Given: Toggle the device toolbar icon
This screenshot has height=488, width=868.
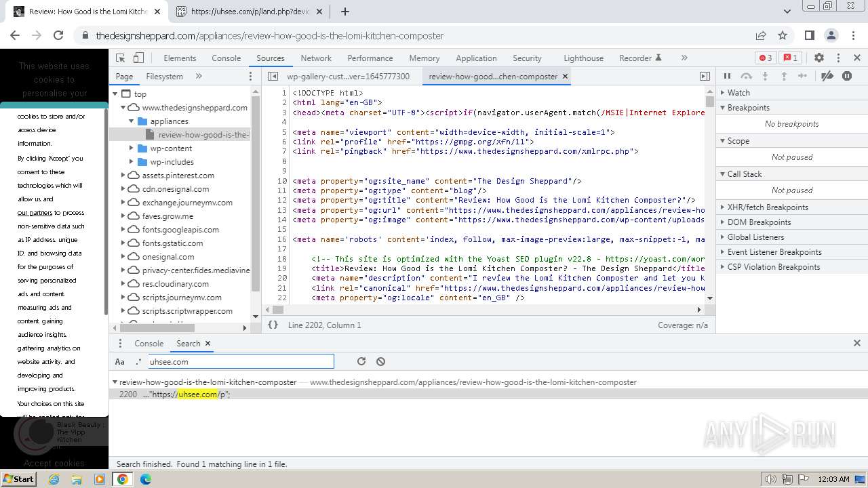Looking at the screenshot, I should pos(138,58).
